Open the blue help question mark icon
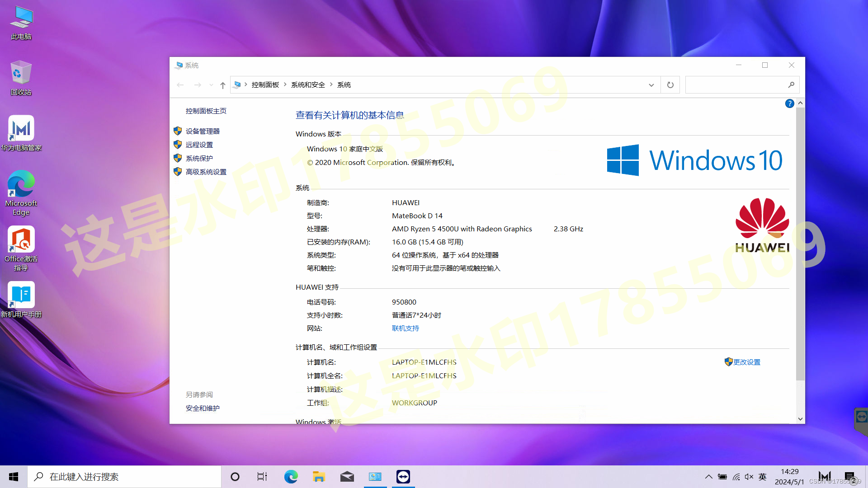 pos(789,103)
